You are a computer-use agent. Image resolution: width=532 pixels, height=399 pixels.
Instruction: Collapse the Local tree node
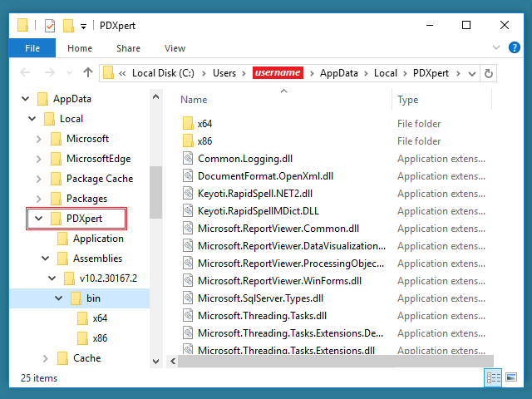tap(32, 119)
